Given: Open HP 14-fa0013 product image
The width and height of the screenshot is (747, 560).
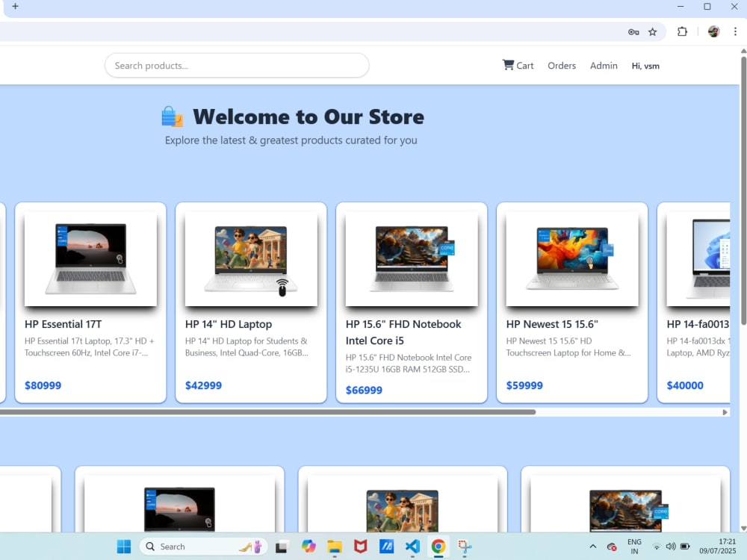Looking at the screenshot, I should pos(698,258).
